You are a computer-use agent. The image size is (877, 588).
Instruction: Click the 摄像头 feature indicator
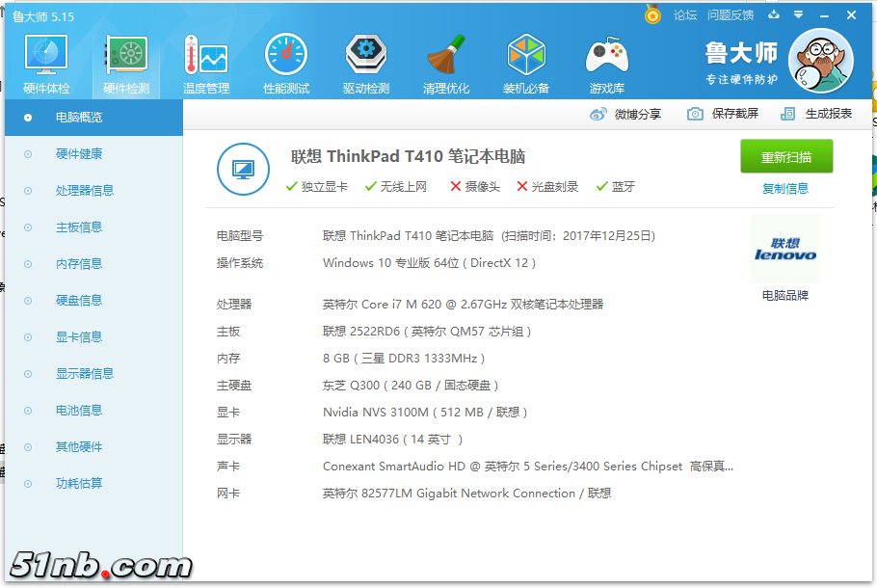click(475, 187)
